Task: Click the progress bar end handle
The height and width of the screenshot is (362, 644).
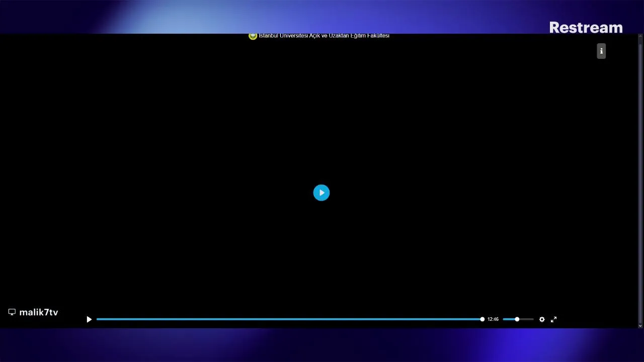Action: [x=482, y=319]
